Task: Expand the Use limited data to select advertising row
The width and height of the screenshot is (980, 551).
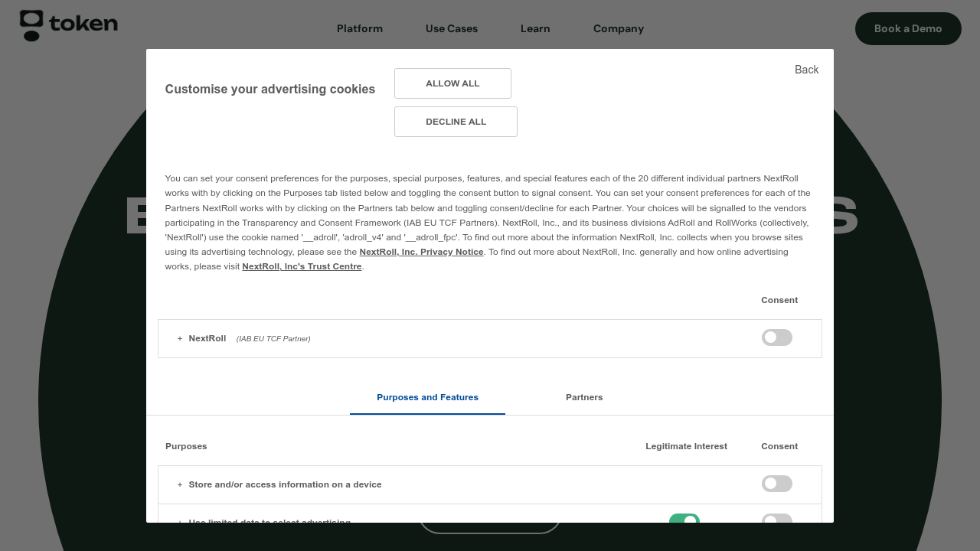Action: click(x=179, y=521)
